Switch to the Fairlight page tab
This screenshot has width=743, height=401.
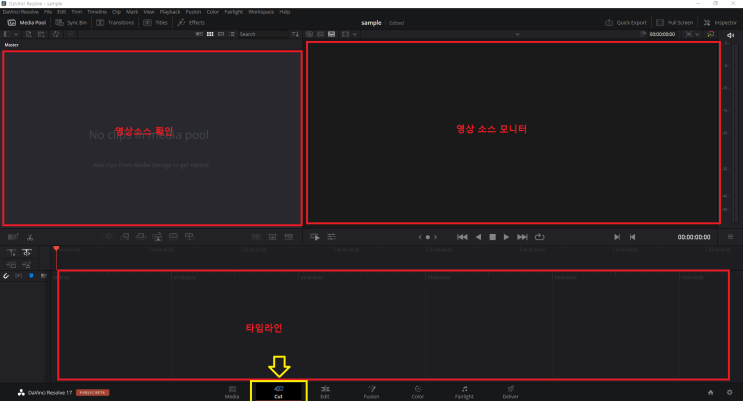(464, 392)
